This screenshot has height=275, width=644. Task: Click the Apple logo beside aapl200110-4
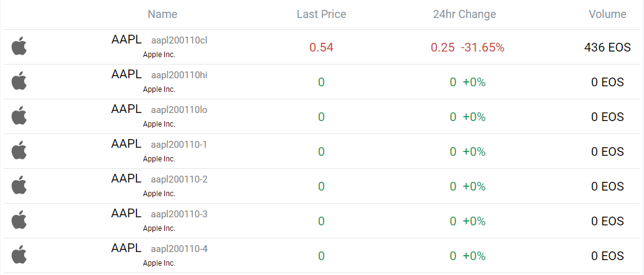(x=20, y=255)
